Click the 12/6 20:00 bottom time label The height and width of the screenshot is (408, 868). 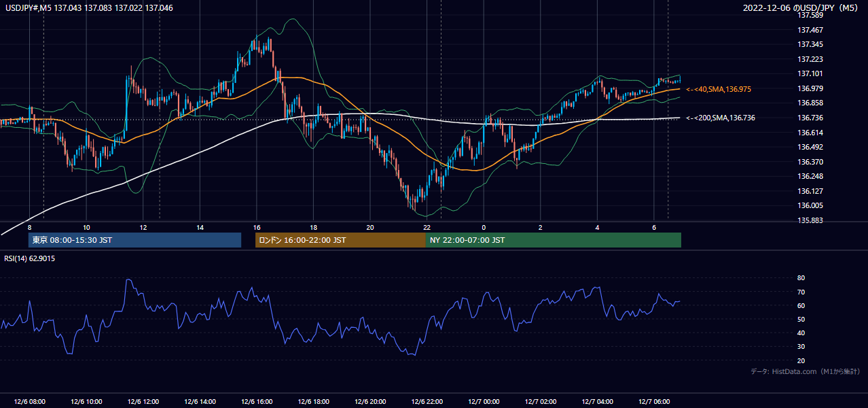[370, 402]
